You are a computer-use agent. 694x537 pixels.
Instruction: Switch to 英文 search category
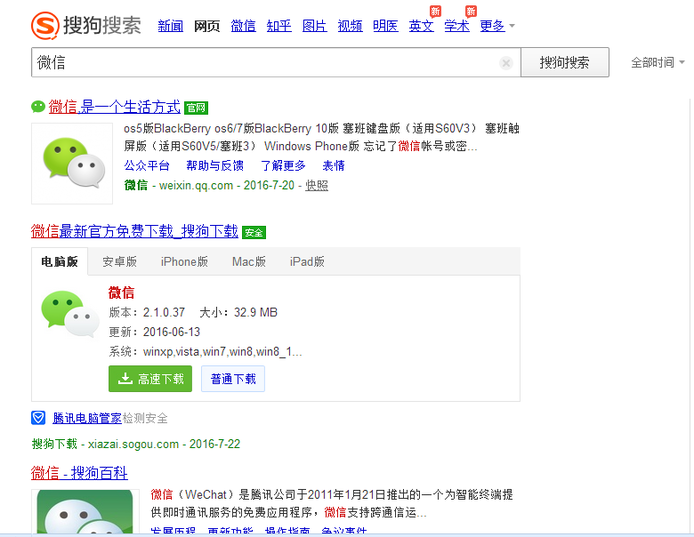pyautogui.click(x=421, y=26)
